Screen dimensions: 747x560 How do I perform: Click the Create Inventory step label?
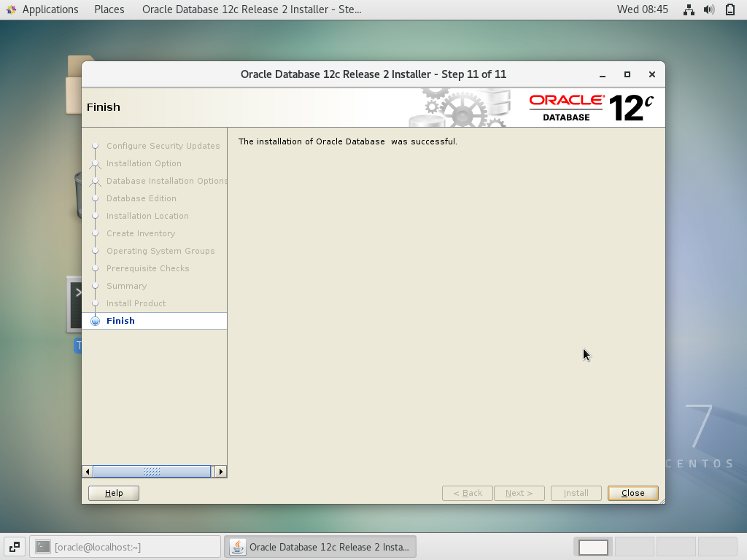click(141, 233)
